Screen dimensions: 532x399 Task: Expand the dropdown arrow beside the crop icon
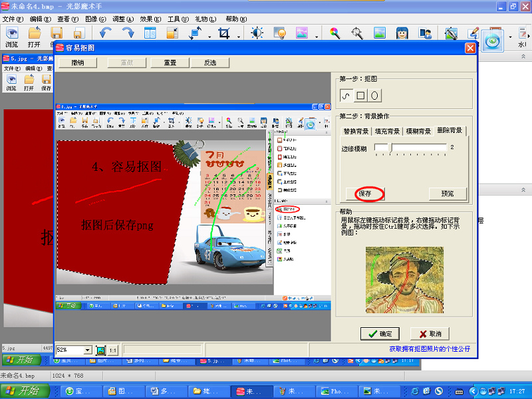(x=239, y=36)
